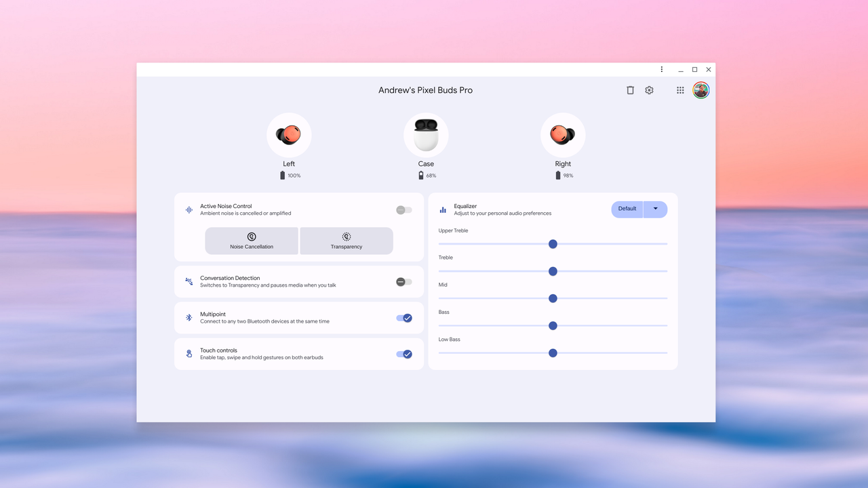This screenshot has height=488, width=868.
Task: Maximize the Pixel Buds window
Action: click(694, 69)
